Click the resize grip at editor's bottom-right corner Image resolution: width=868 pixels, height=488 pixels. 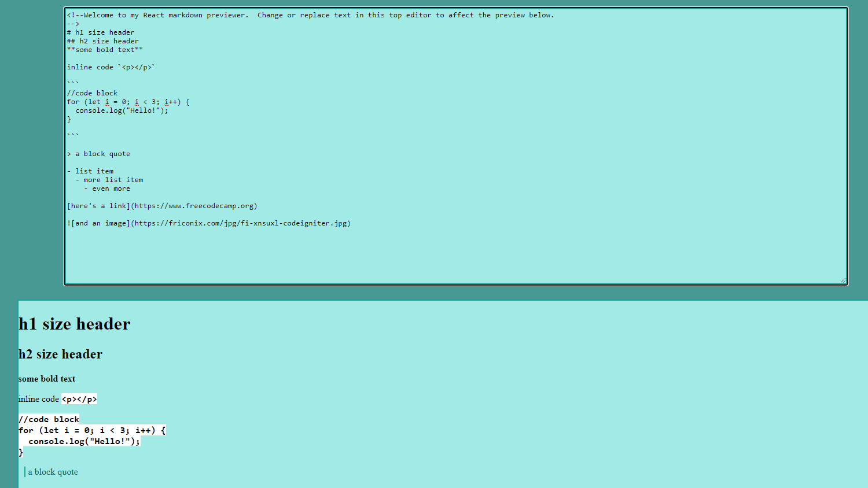(844, 281)
